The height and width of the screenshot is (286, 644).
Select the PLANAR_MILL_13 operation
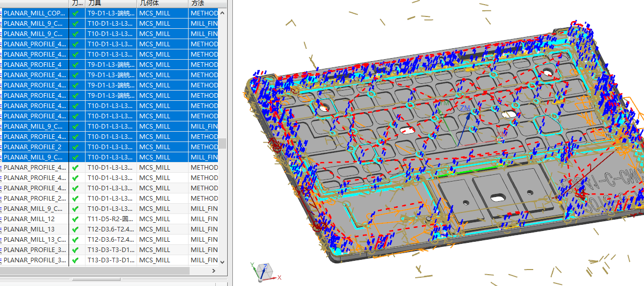click(x=109, y=229)
